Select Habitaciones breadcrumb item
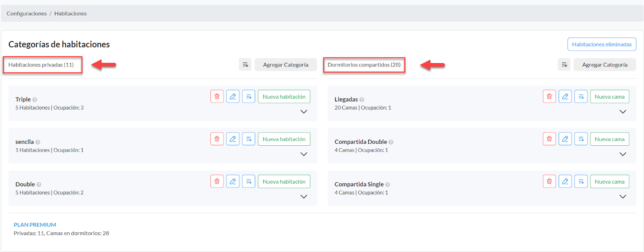644x252 pixels. (70, 13)
